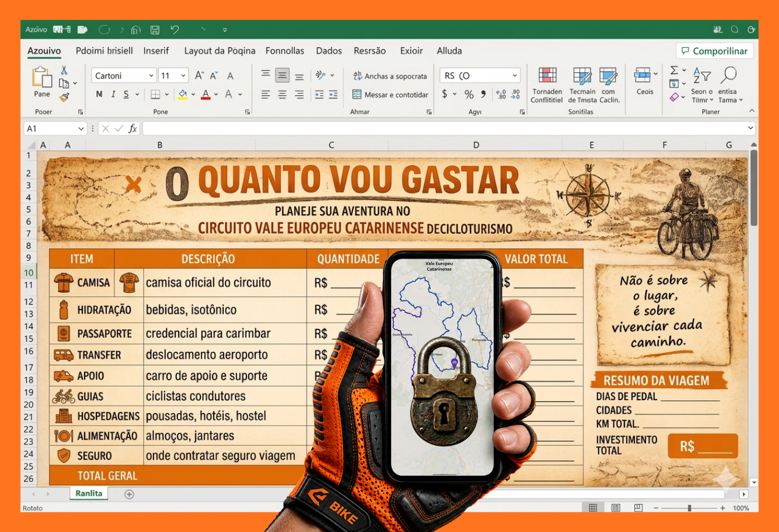
Task: Open the borders dropdown arrow
Action: (166, 95)
